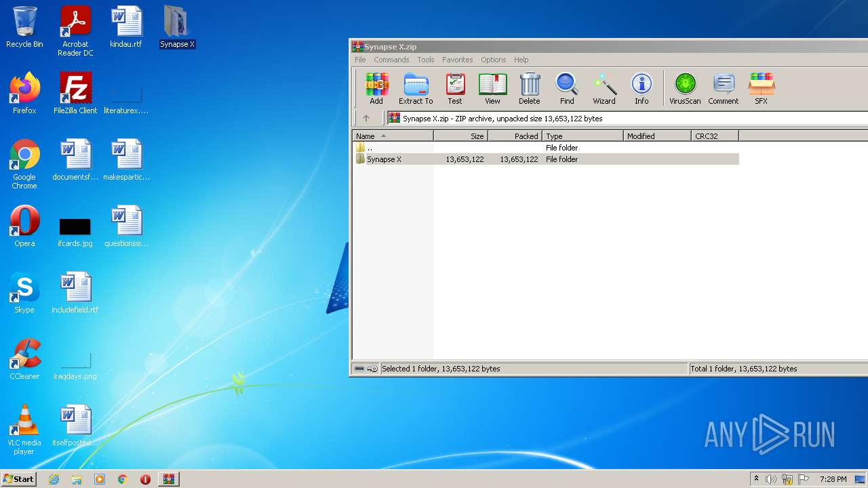Select the literaturex... desktop file

[x=126, y=99]
